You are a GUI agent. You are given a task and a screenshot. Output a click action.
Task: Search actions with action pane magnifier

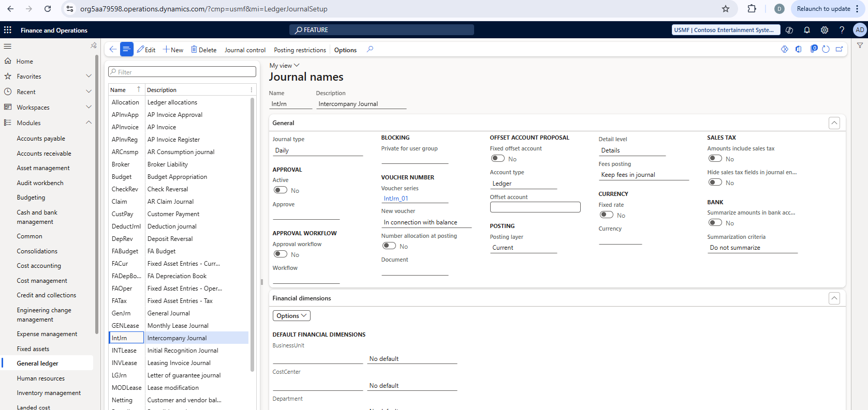click(370, 50)
